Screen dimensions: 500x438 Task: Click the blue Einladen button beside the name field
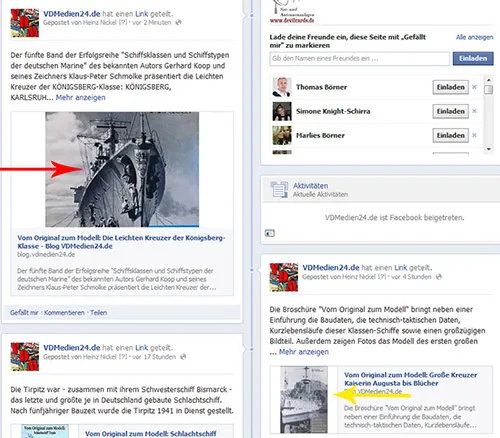click(473, 58)
